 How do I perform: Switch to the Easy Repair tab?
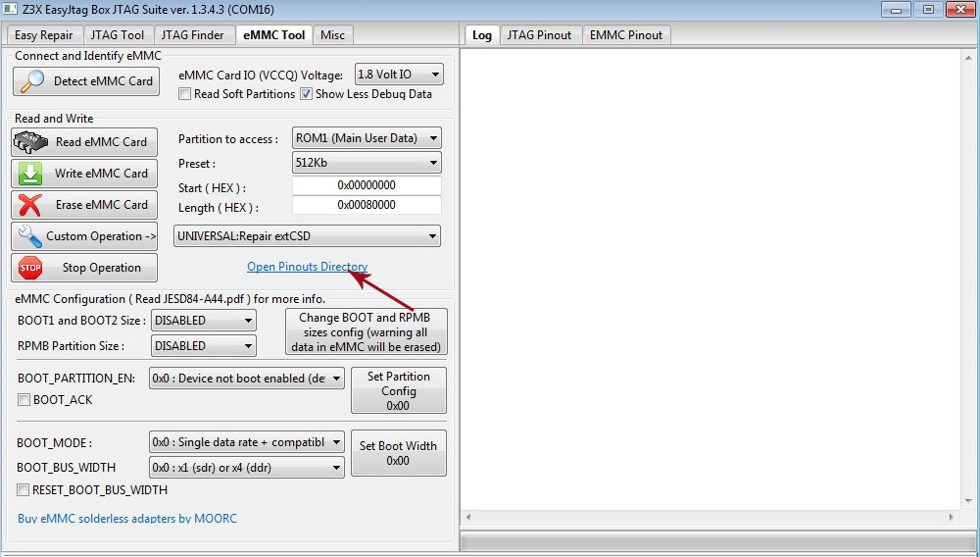(x=44, y=35)
